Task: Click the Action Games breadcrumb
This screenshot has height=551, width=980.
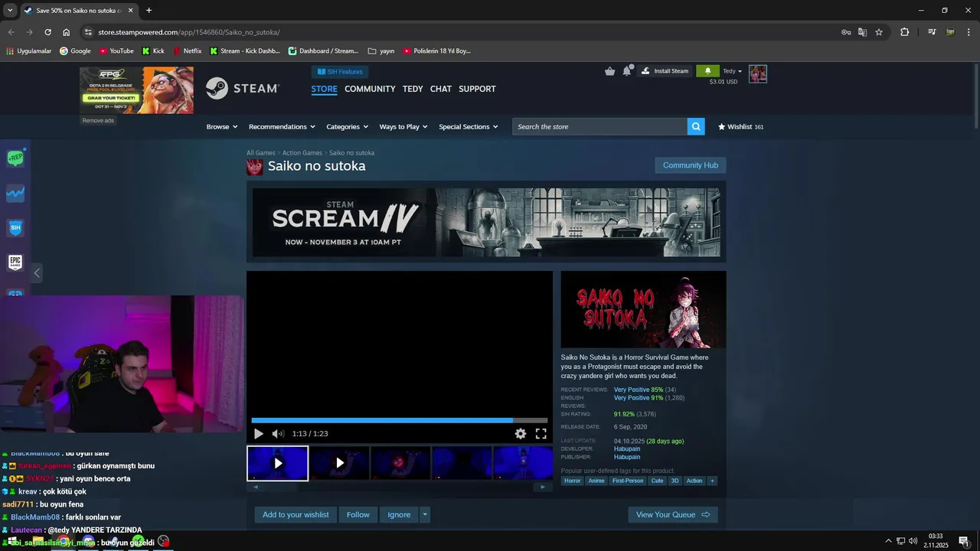Action: coord(302,153)
